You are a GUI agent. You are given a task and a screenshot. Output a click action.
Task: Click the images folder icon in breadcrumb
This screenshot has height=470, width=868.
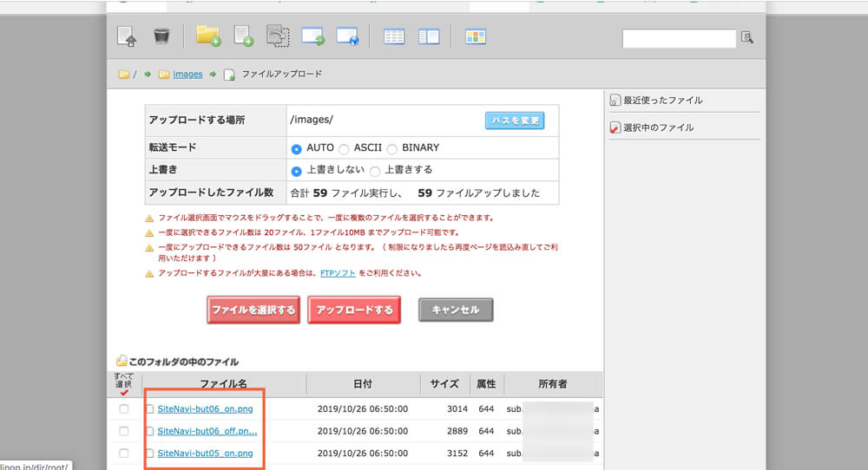coord(164,74)
